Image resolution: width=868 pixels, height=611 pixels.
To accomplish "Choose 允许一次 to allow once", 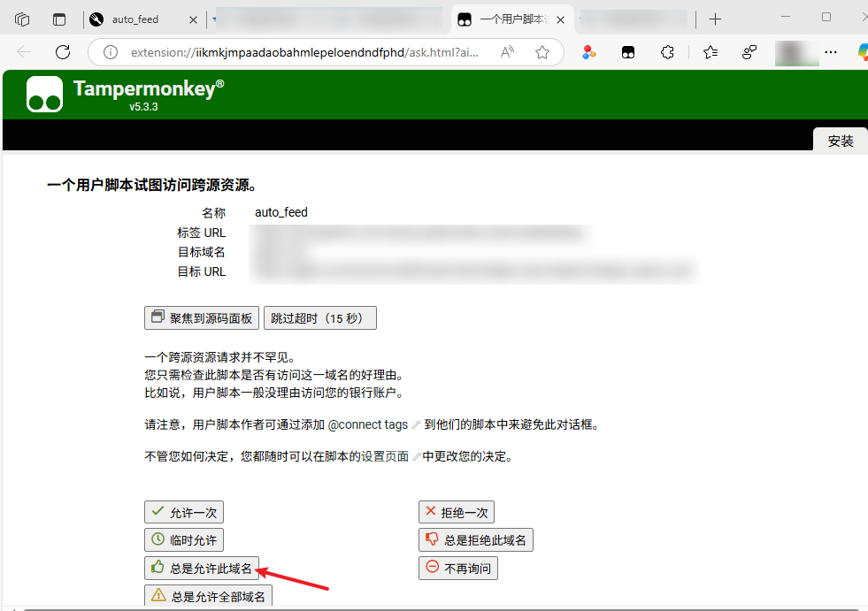I will (184, 512).
